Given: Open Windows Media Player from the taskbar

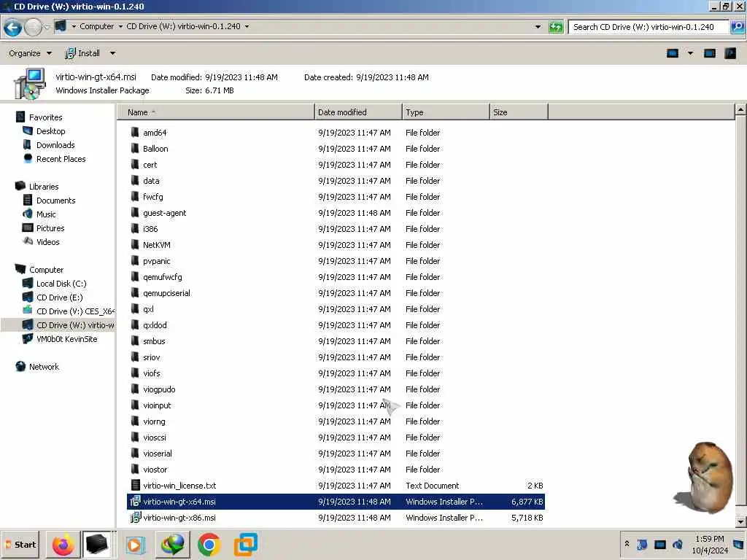Looking at the screenshot, I should 134,544.
